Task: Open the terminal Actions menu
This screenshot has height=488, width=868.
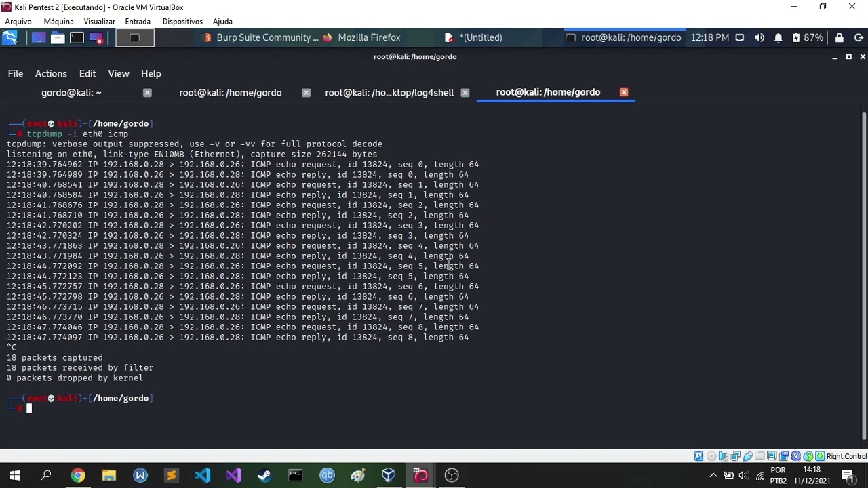Action: click(x=51, y=73)
